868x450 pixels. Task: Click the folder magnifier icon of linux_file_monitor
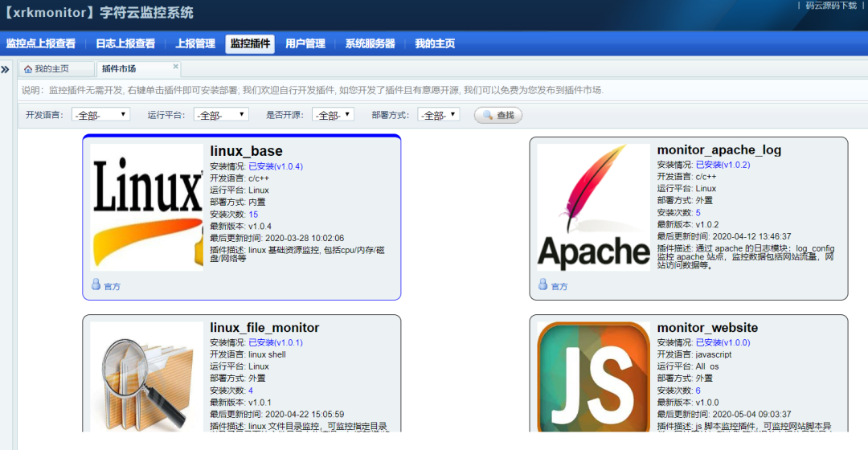pyautogui.click(x=147, y=377)
